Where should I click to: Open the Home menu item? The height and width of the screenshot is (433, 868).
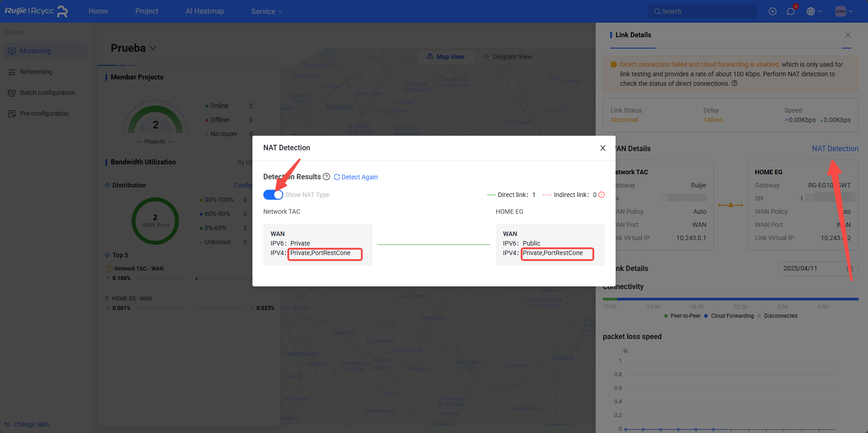pos(98,11)
